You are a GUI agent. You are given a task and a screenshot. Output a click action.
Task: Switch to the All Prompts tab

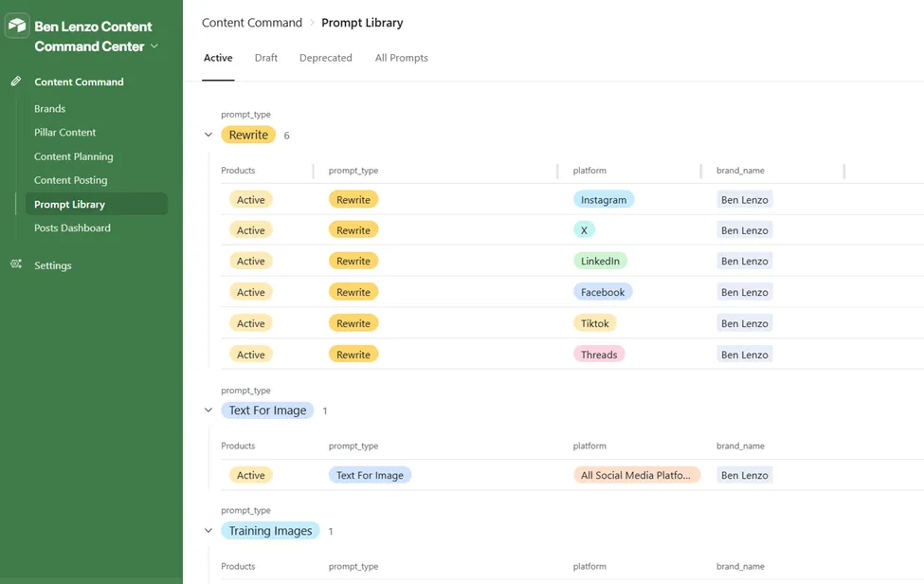(x=402, y=58)
